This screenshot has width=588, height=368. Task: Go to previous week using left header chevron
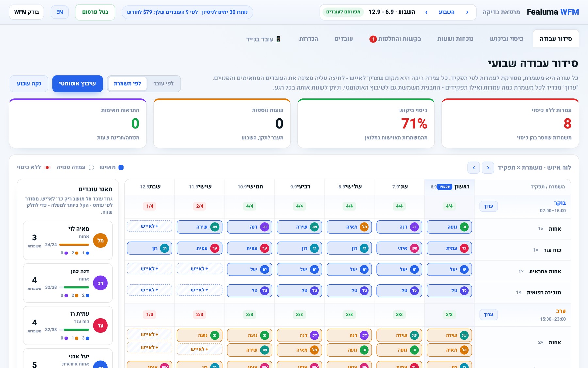[426, 12]
